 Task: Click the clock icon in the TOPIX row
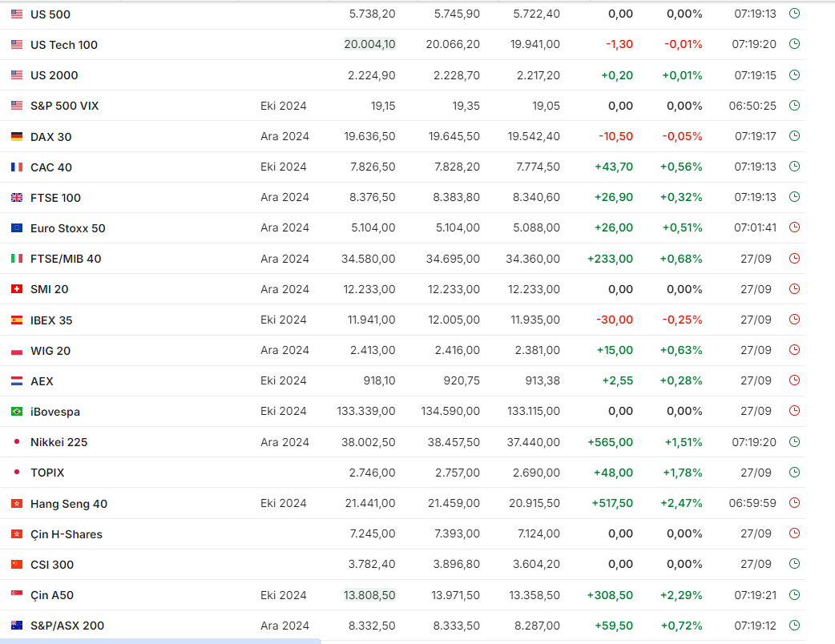click(794, 472)
